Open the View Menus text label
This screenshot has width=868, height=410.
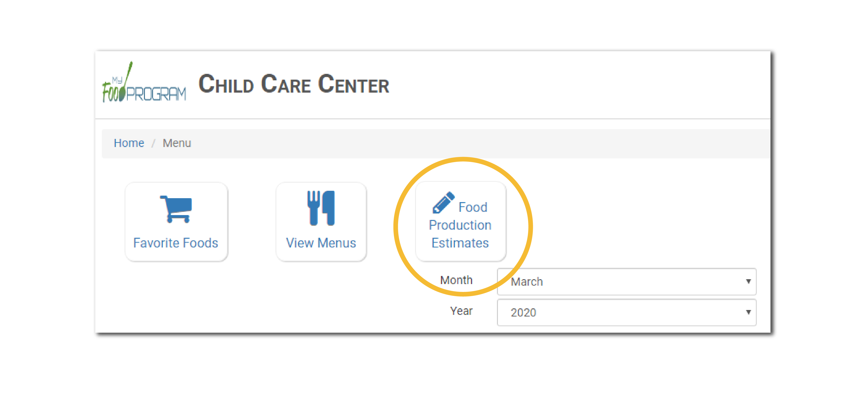coord(321,243)
